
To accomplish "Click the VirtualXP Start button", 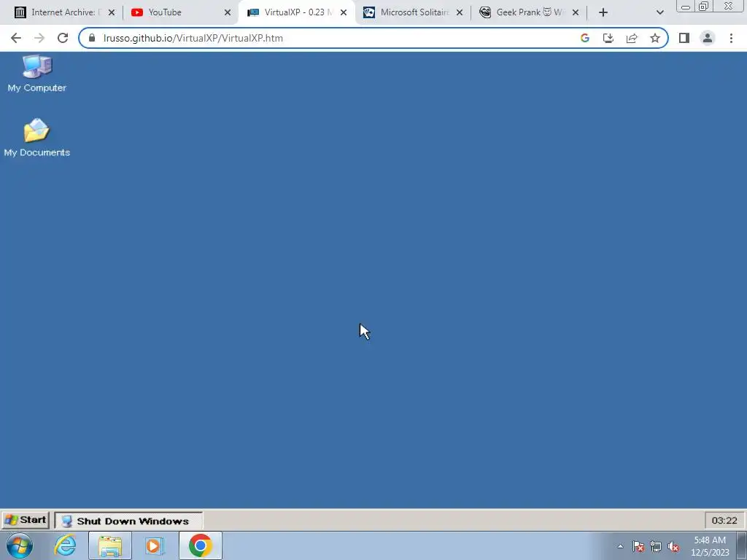I will click(x=26, y=520).
